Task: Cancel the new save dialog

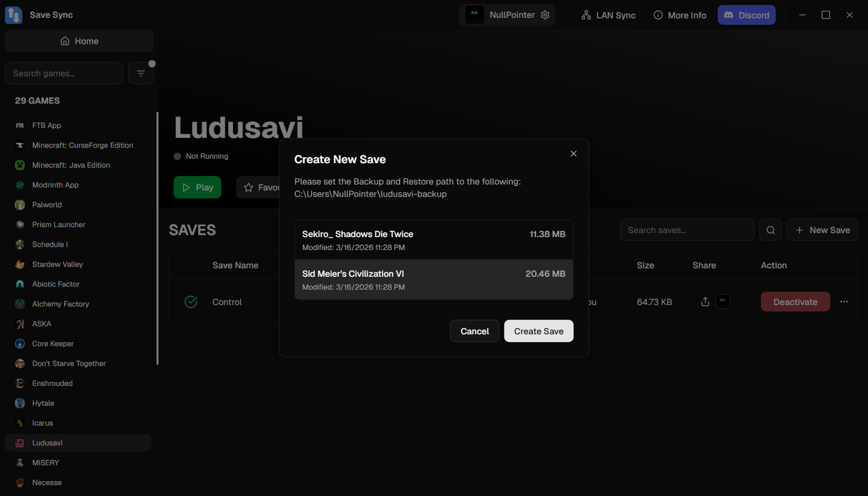Action: 475,331
